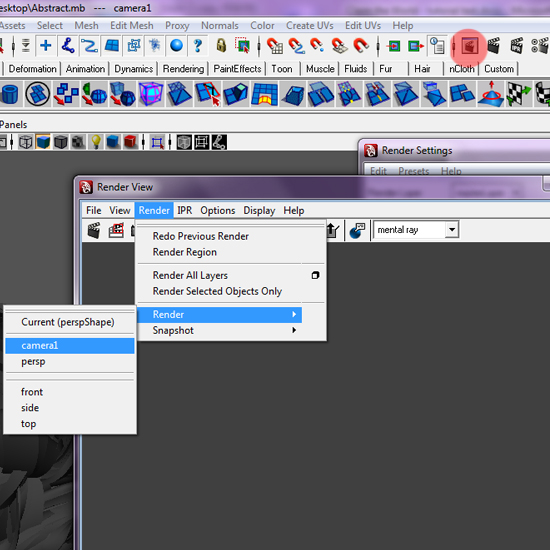Switch to nCloth shelf tab
This screenshot has width=550, height=550.
462,69
